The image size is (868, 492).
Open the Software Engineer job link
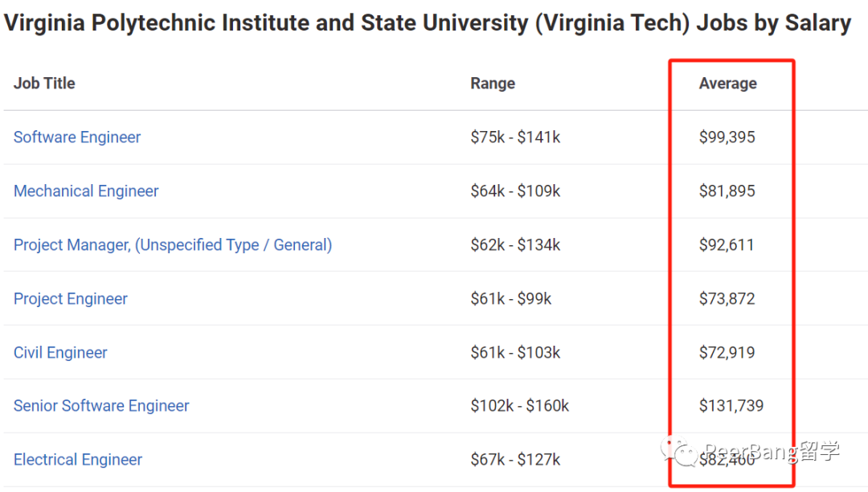coord(77,137)
